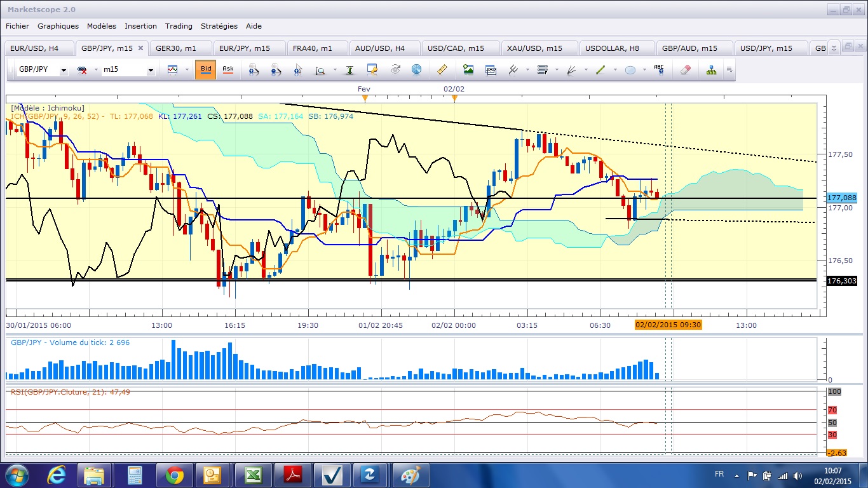Click the ABC text label tool
Image resolution: width=868 pixels, height=488 pixels.
[659, 70]
